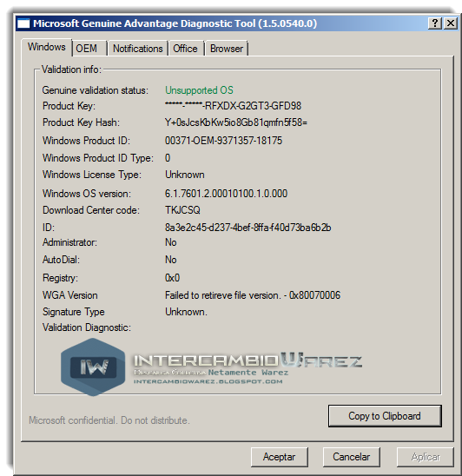Click the window icon in the title bar
This screenshot has width=462, height=476.
click(x=23, y=23)
